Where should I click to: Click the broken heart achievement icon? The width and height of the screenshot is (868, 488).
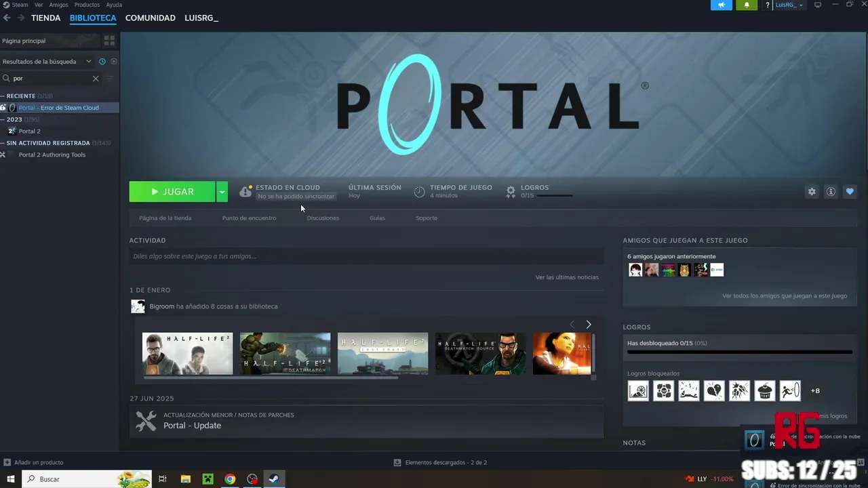coord(714,391)
